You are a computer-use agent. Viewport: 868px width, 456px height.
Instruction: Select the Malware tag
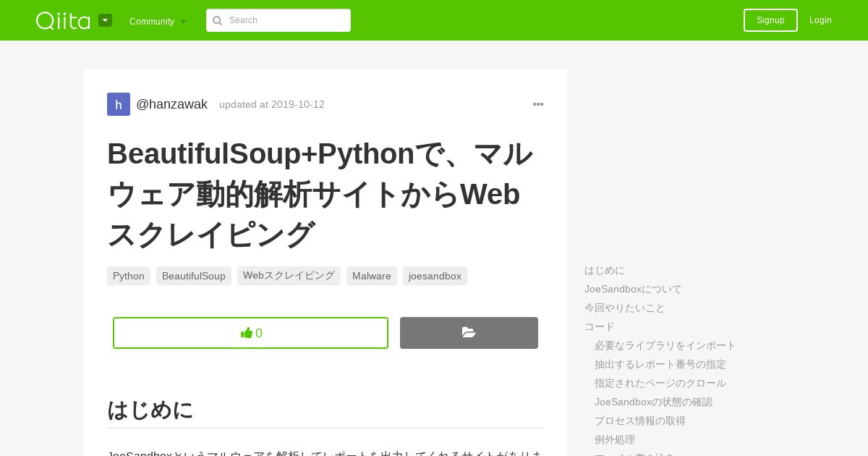(372, 276)
